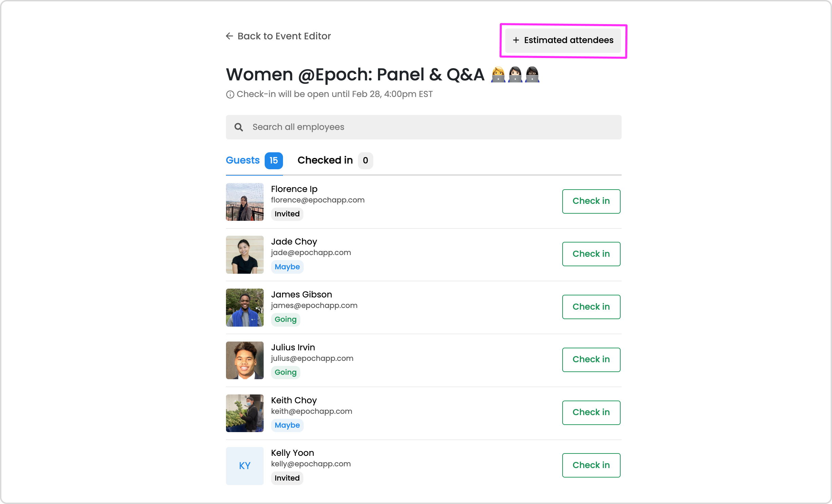Click the check-in info circle icon
This screenshot has height=504, width=832.
(230, 95)
